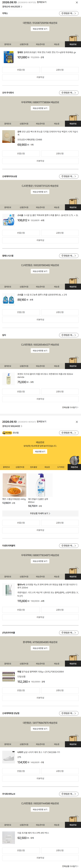Click the 오아 주식회사 seller alert button
This screenshot has height=868, width=81.
tap(69, 93)
